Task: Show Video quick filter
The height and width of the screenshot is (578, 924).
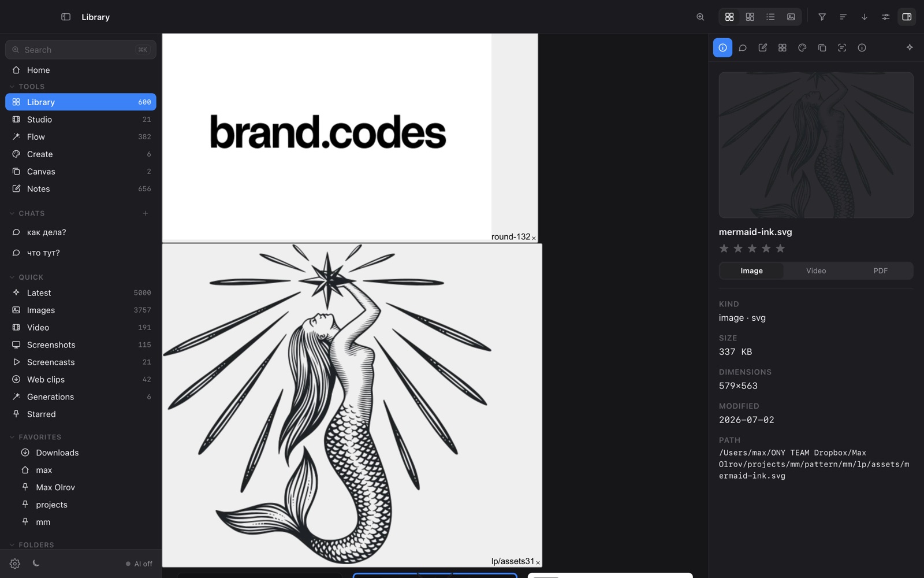Action: click(x=81, y=327)
